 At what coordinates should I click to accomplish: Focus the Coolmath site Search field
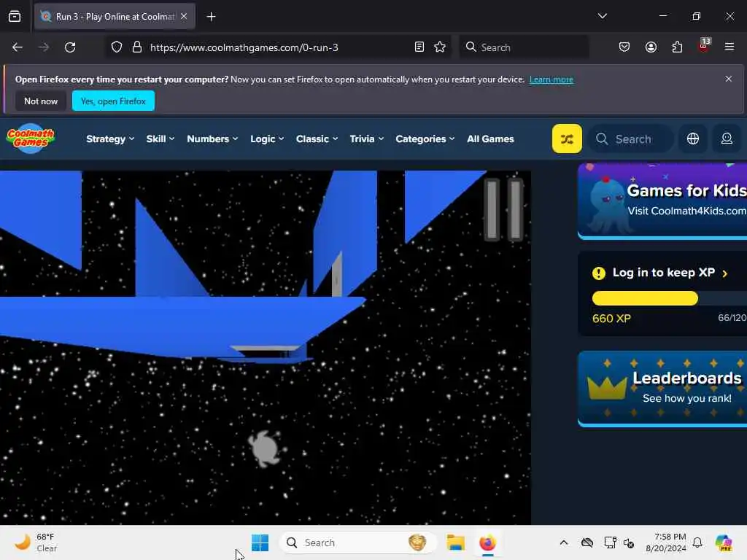pyautogui.click(x=631, y=139)
